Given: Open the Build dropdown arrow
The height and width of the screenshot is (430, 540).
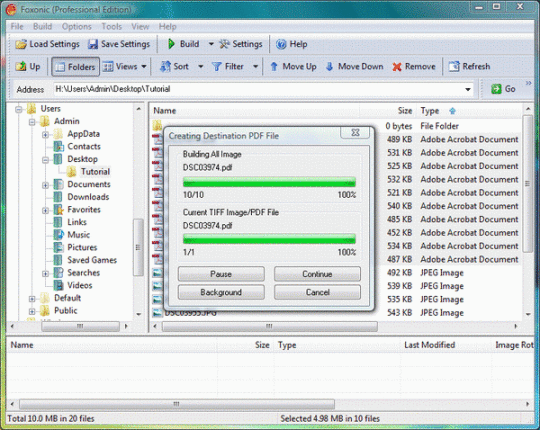Looking at the screenshot, I should (x=211, y=44).
